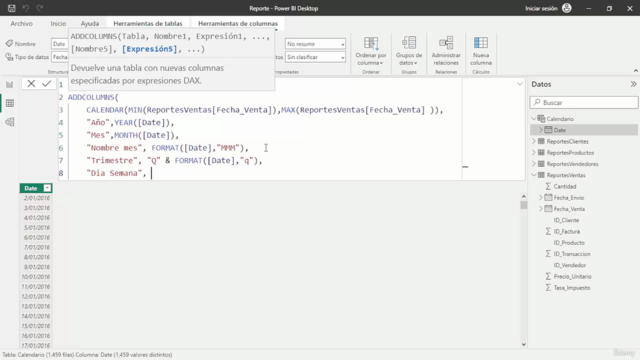The width and height of the screenshot is (640, 360).
Task: Collapse the Datos pane with double chevron
Action: (x=633, y=84)
